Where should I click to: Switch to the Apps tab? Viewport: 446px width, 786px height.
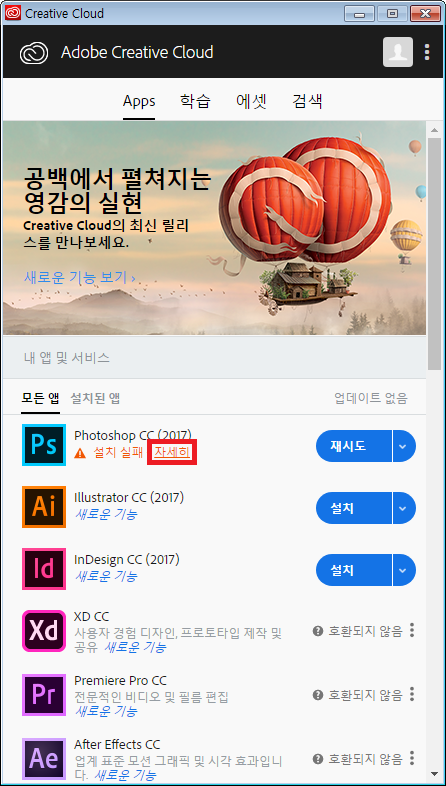click(139, 102)
